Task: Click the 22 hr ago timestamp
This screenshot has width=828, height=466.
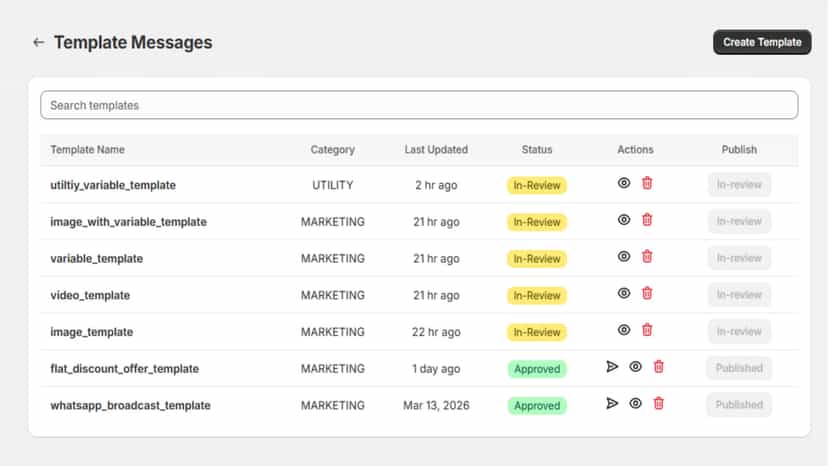Action: [x=436, y=332]
